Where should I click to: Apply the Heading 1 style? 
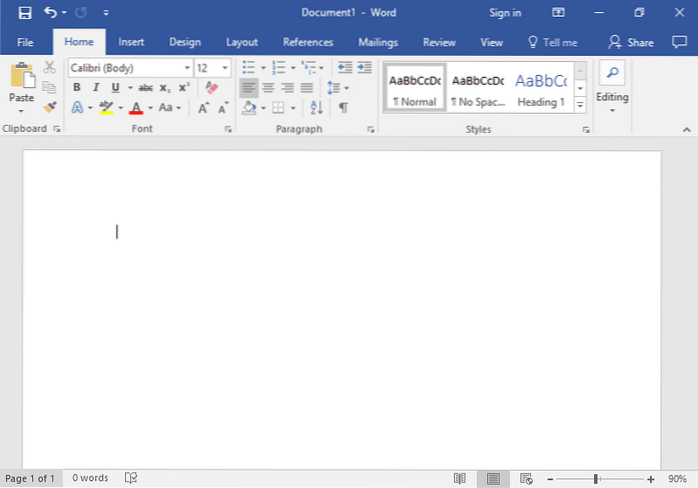541,88
